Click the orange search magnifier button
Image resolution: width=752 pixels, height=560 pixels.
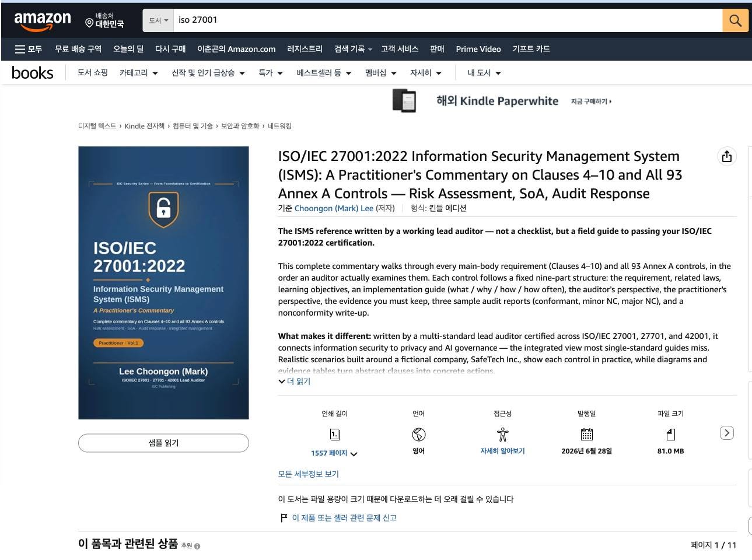point(735,20)
